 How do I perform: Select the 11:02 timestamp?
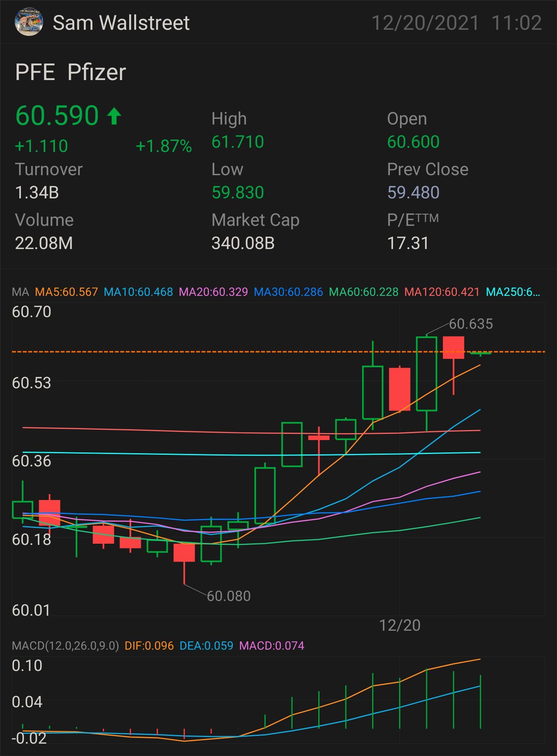coord(516,23)
